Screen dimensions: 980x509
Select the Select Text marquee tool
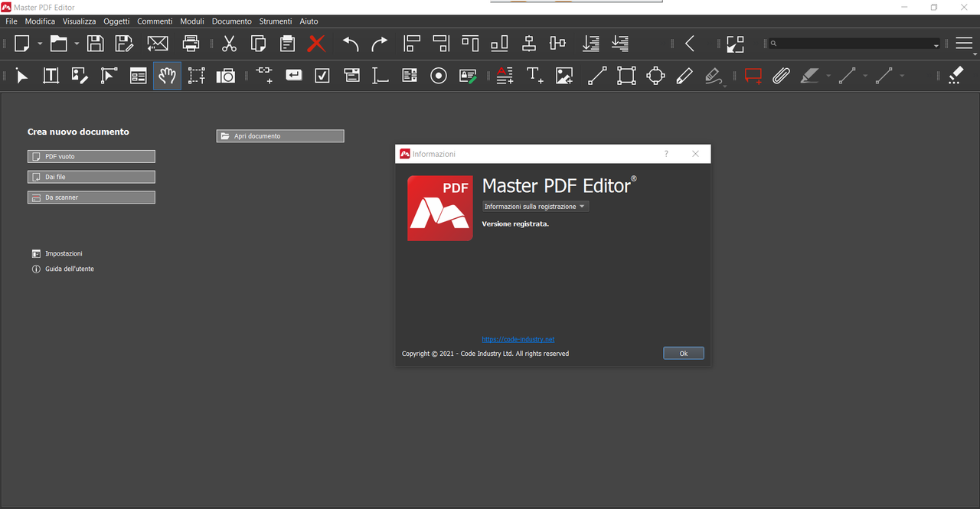197,76
